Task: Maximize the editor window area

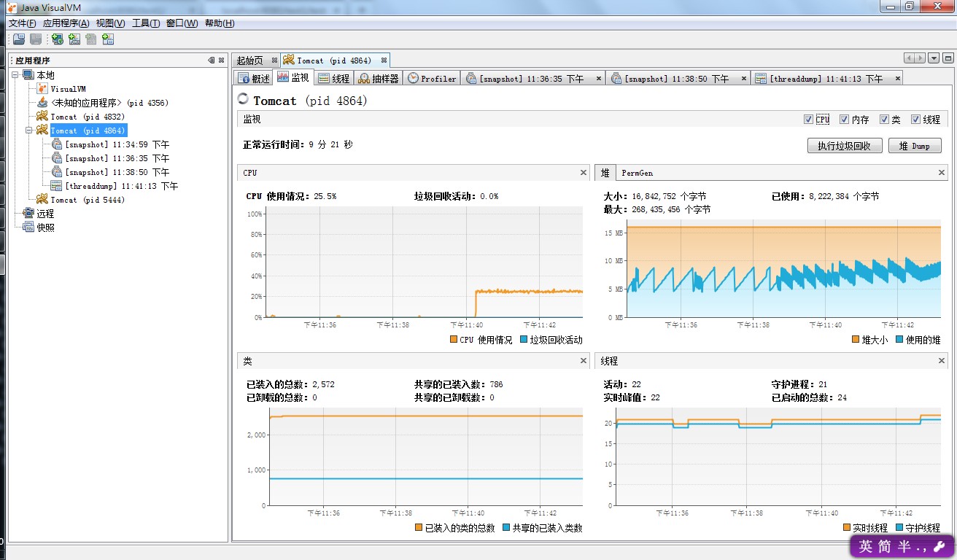Action: (x=948, y=58)
